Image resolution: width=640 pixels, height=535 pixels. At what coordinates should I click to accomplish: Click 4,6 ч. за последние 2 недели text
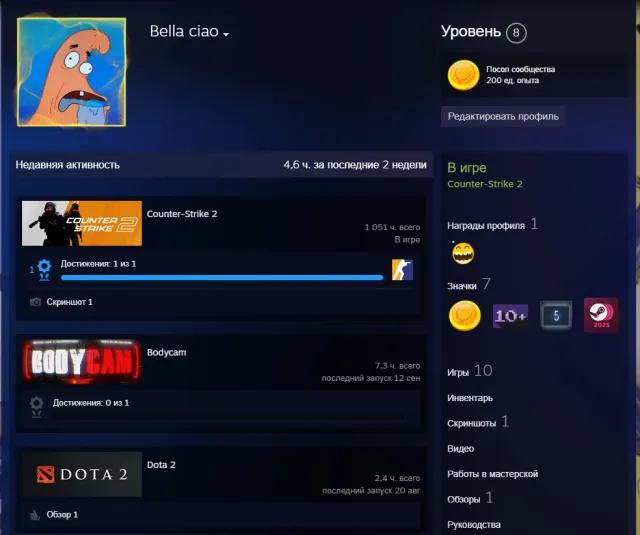point(355,165)
